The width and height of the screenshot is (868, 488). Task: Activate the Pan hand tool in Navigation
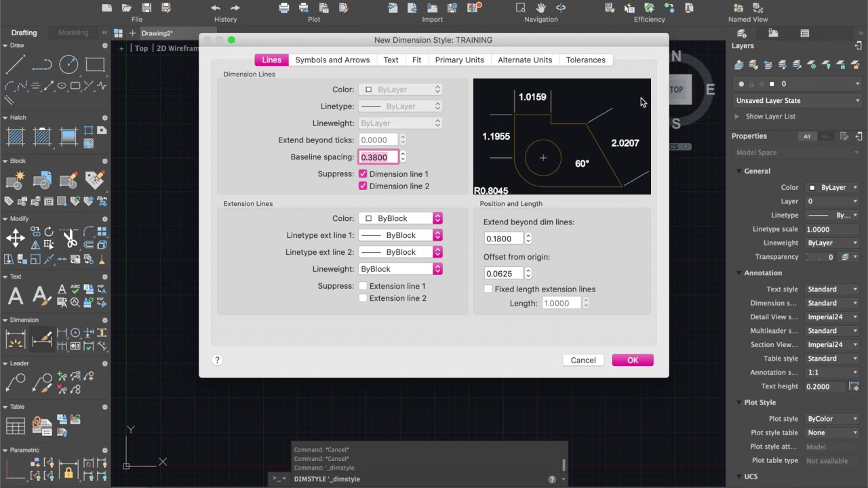(x=541, y=7)
